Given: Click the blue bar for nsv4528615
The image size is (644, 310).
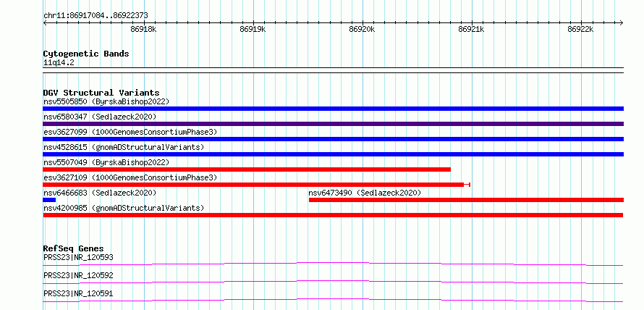Looking at the screenshot, I should click(333, 154).
